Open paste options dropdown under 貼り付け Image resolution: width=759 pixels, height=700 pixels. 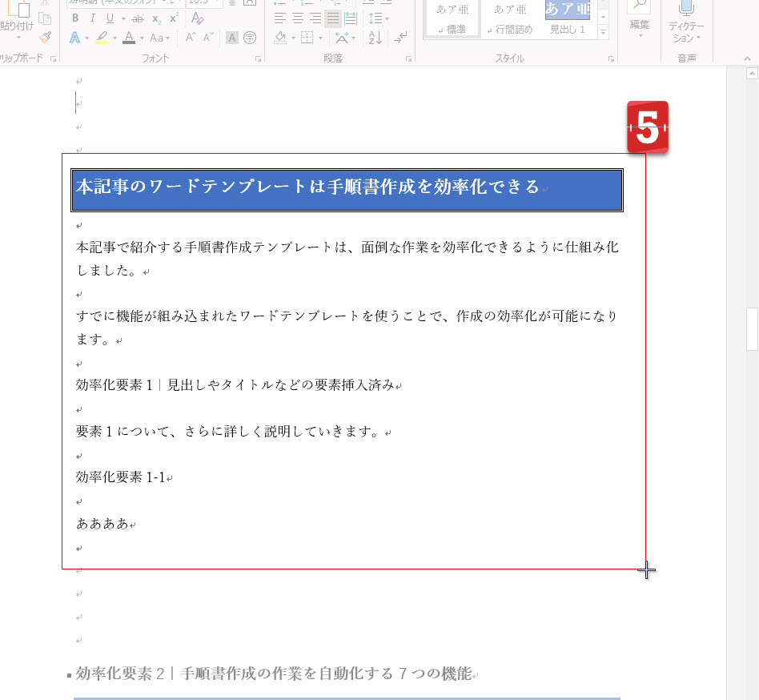point(18,38)
